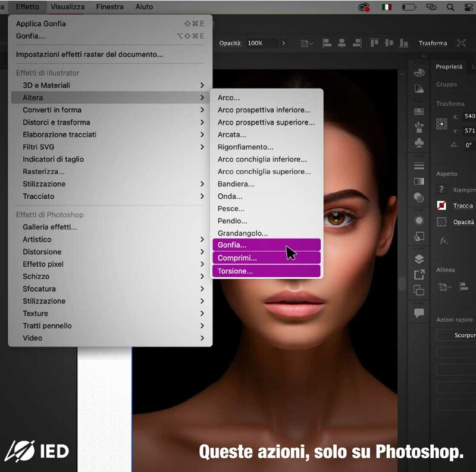
Task: Open the Visualizza menu
Action: point(68,7)
